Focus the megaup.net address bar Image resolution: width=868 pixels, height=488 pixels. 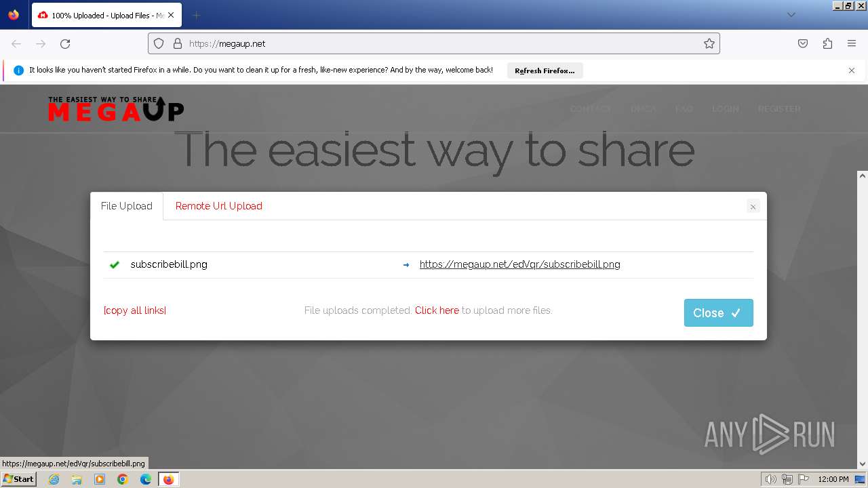[434, 43]
